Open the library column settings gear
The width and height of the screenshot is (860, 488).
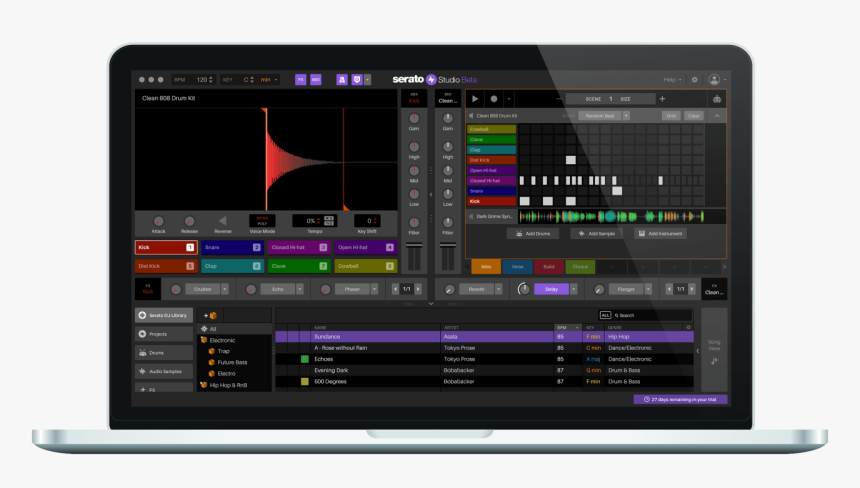689,327
